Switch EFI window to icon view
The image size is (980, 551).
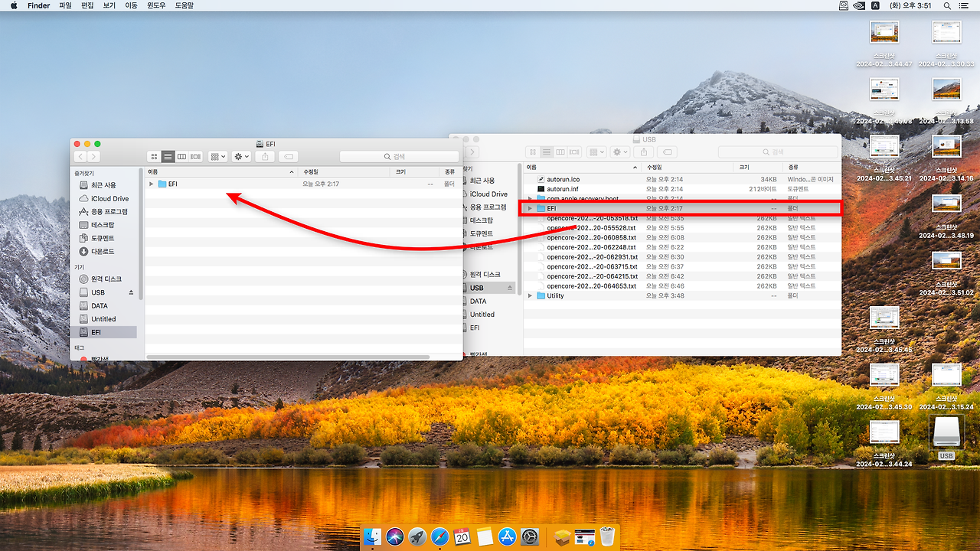155,156
